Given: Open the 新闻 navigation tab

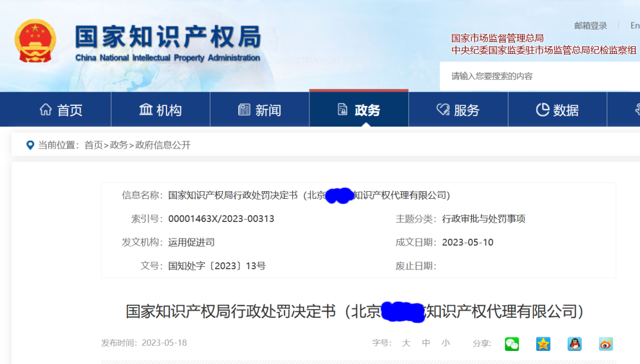Looking at the screenshot, I should pos(260,109).
